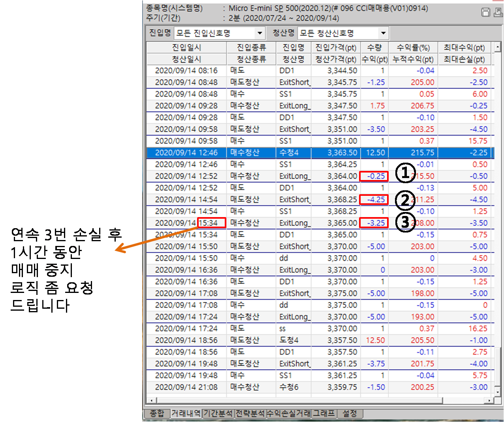Switch to the 종합 tab
The image size is (504, 422).
coord(156,413)
